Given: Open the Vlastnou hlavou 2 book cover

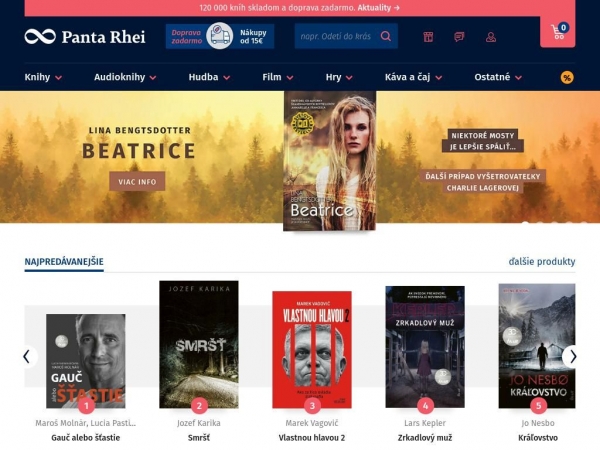Looking at the screenshot, I should 312,348.
